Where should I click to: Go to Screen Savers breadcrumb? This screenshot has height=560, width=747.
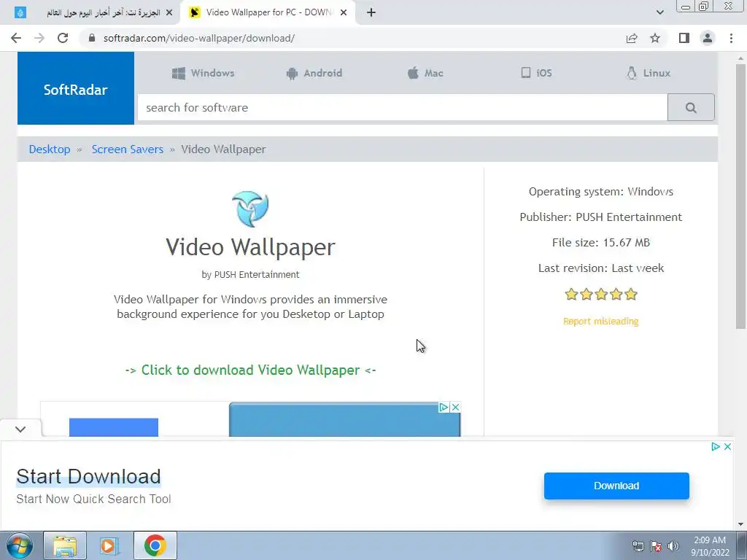[x=127, y=149]
